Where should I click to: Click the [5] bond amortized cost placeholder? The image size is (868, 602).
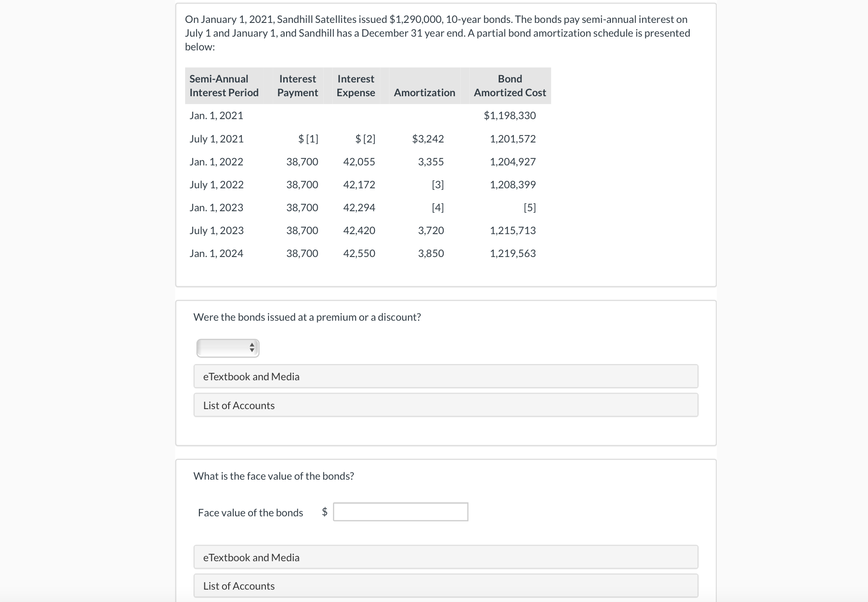point(530,207)
